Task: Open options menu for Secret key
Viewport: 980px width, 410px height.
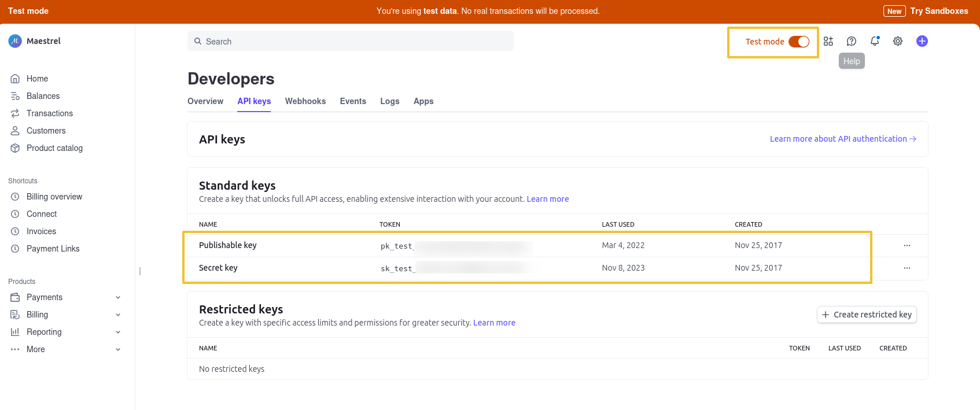Action: (x=907, y=268)
